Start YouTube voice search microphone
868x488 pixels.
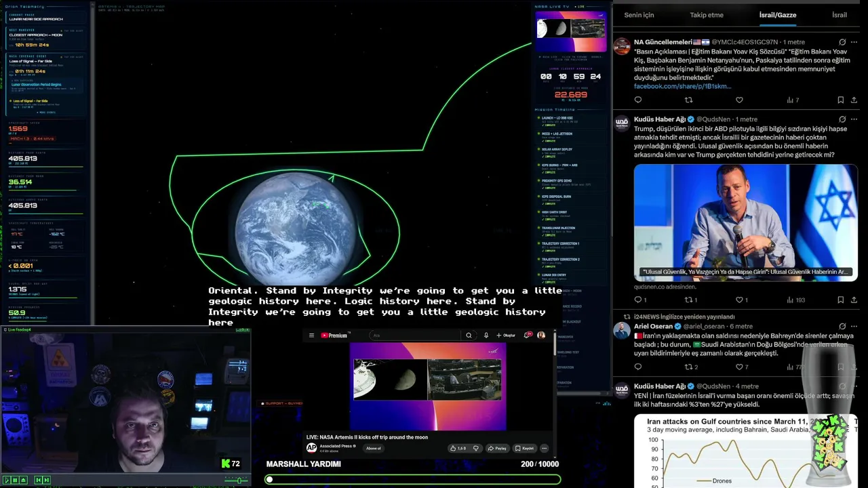click(486, 335)
